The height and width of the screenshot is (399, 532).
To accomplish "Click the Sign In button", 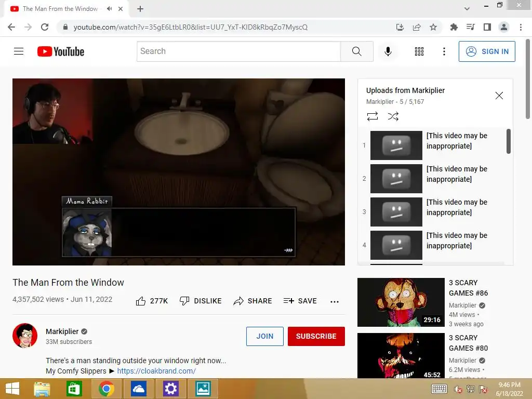I will tap(487, 51).
